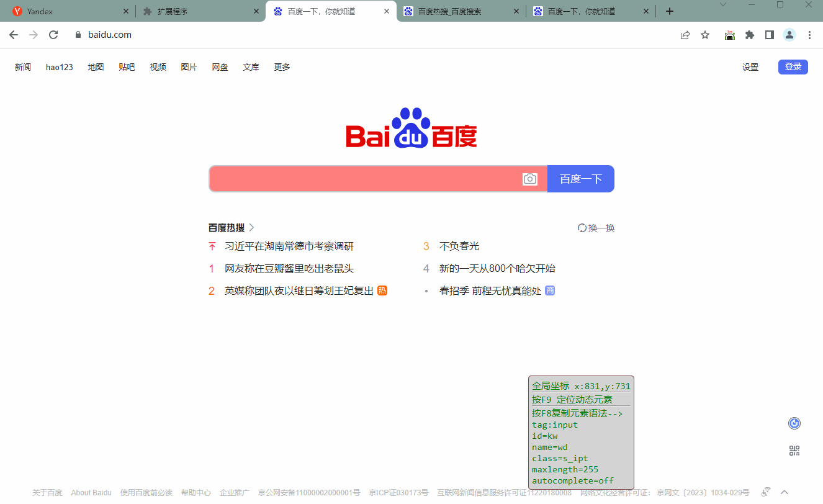Open the tab search chevron in the title bar

(723, 4)
